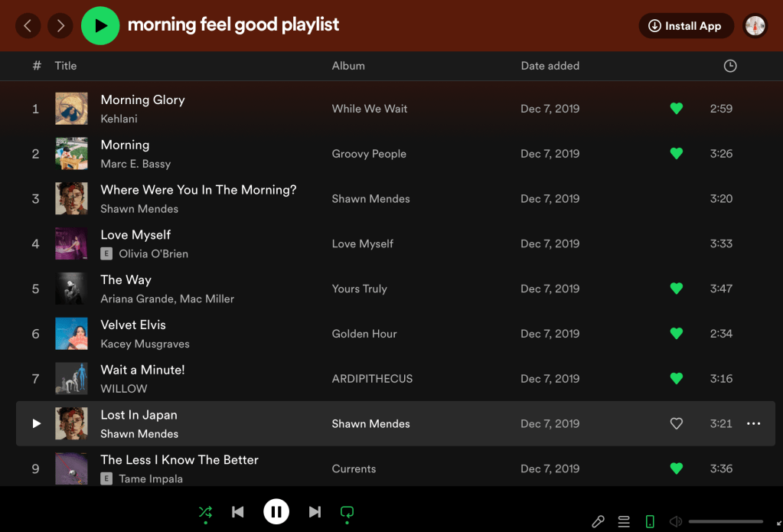Unlike Velvet Elvis by Kacey Musgraves
This screenshot has width=783, height=532.
[676, 334]
